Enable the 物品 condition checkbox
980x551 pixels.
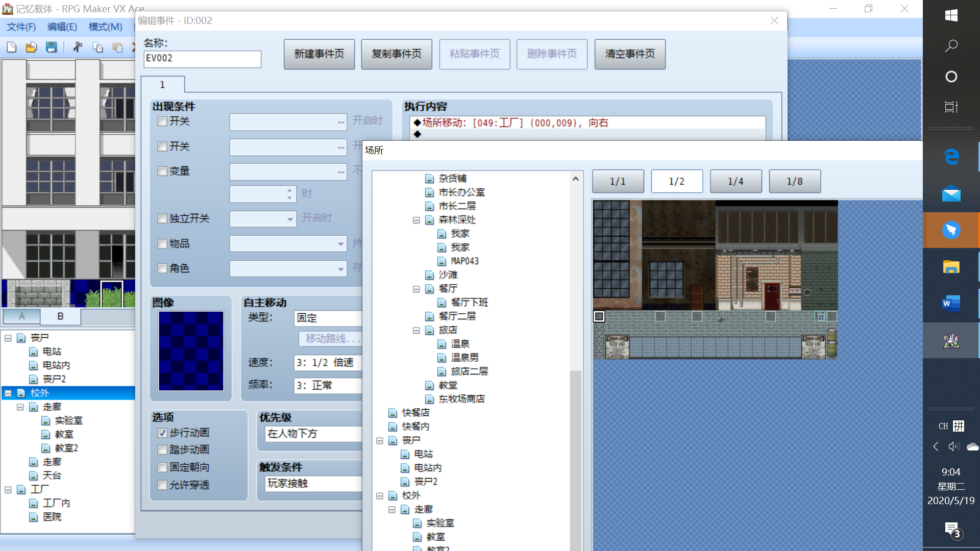pyautogui.click(x=162, y=244)
